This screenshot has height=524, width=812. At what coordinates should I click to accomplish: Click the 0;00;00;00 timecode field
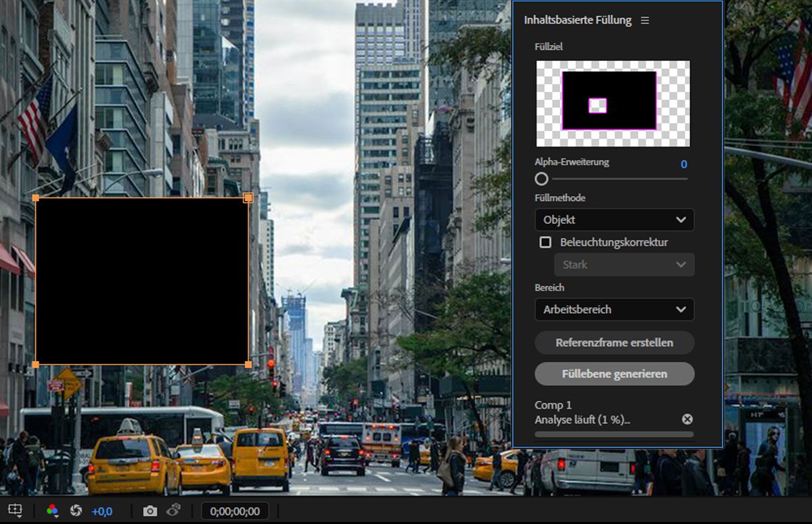tap(235, 511)
